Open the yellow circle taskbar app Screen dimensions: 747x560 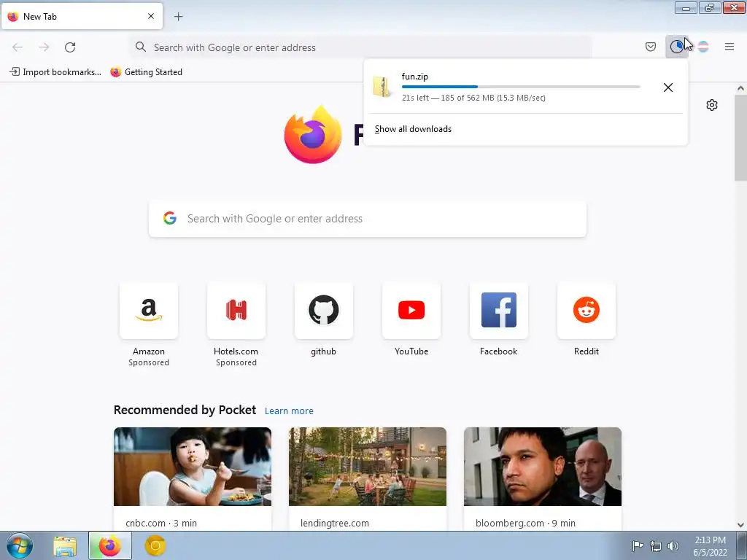click(x=155, y=546)
